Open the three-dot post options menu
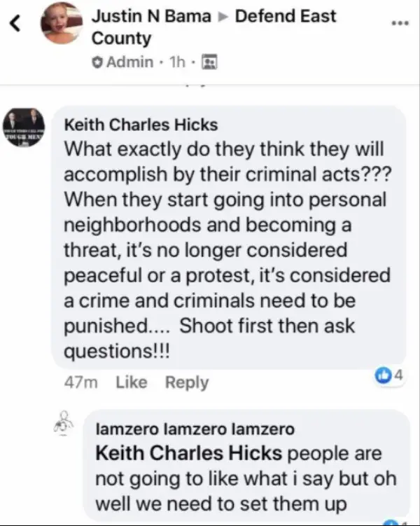The height and width of the screenshot is (526, 420). pos(401,23)
